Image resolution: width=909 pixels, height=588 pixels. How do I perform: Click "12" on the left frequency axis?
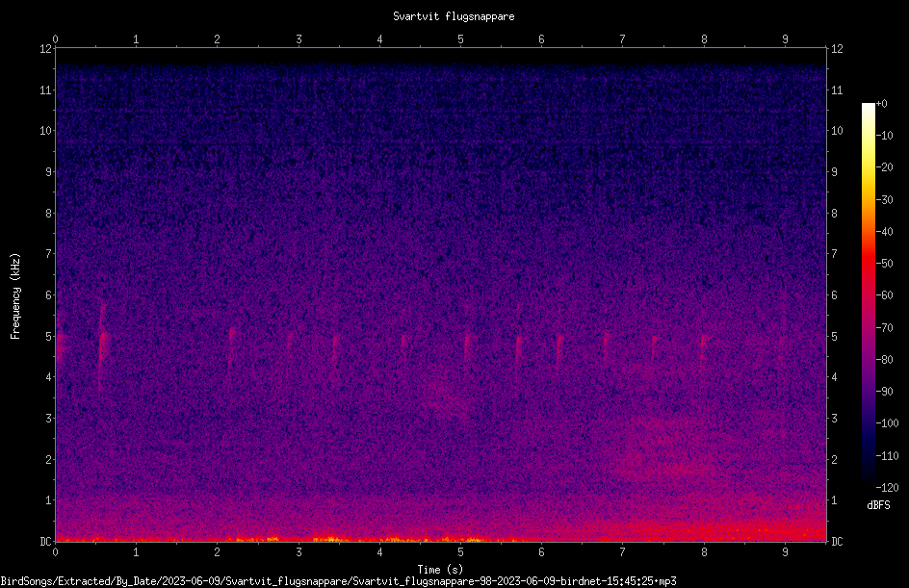point(45,49)
